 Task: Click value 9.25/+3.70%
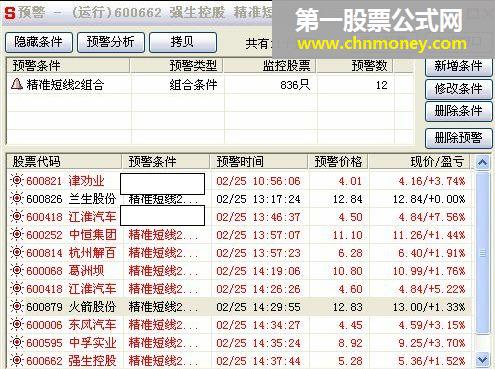[432, 343]
